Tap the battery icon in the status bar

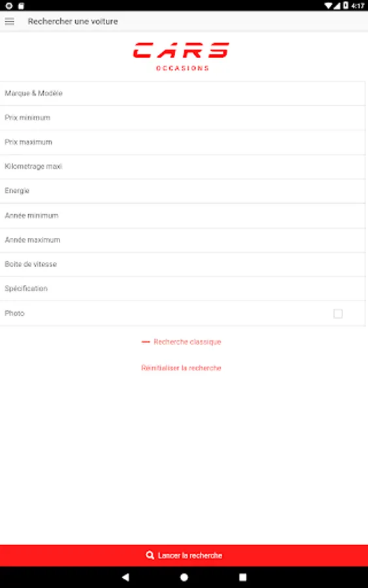click(x=346, y=6)
